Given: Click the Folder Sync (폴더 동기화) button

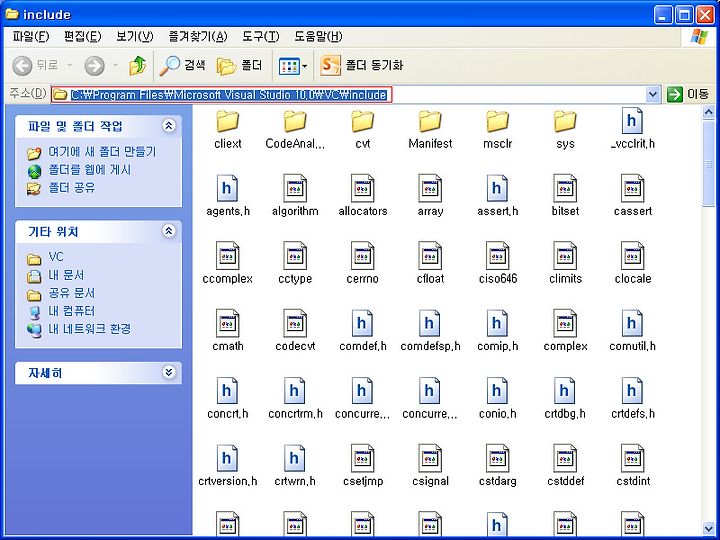Looking at the screenshot, I should (362, 65).
